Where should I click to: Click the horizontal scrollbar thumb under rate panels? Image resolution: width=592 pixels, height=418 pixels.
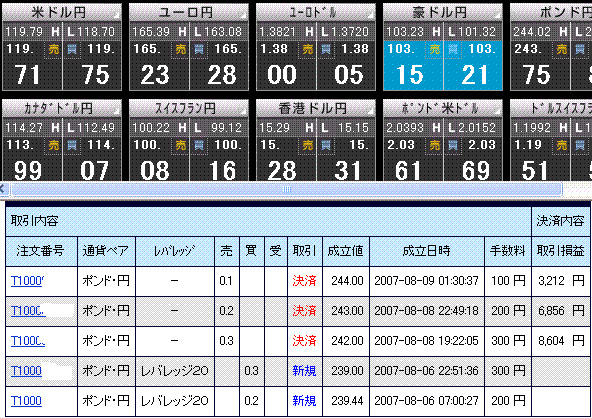click(287, 189)
